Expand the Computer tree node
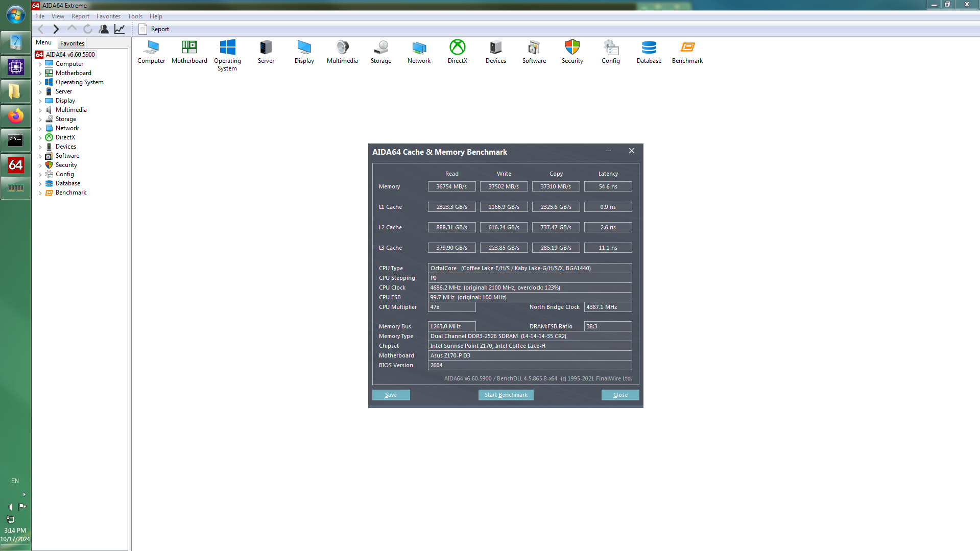Image resolution: width=980 pixels, height=551 pixels. click(x=40, y=64)
